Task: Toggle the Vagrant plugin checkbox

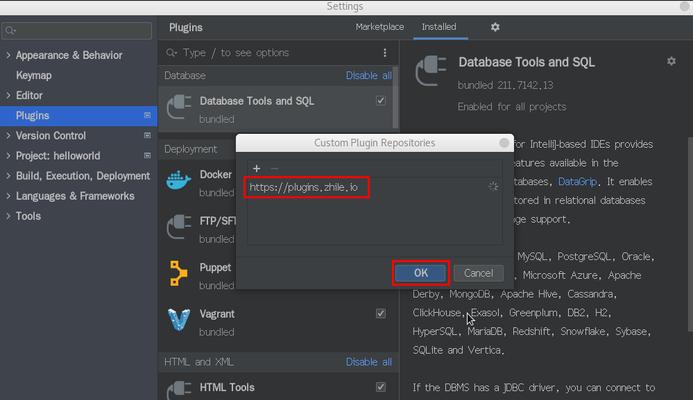Action: [381, 314]
